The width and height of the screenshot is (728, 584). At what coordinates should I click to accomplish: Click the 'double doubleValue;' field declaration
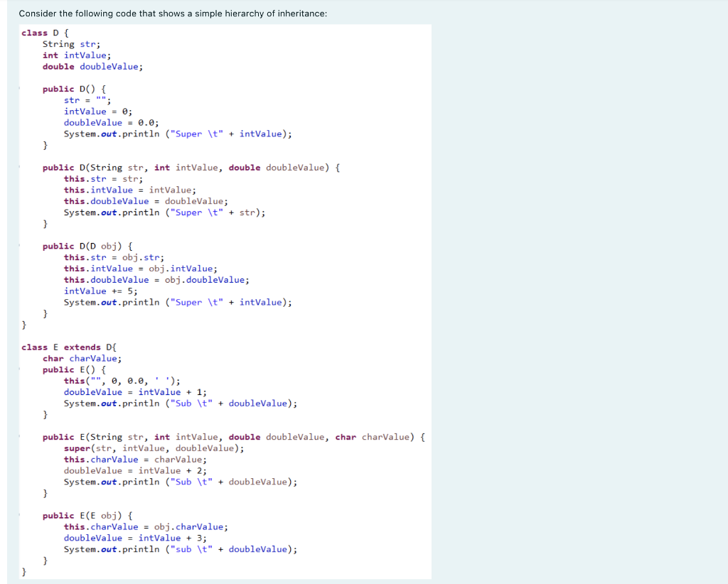point(93,66)
